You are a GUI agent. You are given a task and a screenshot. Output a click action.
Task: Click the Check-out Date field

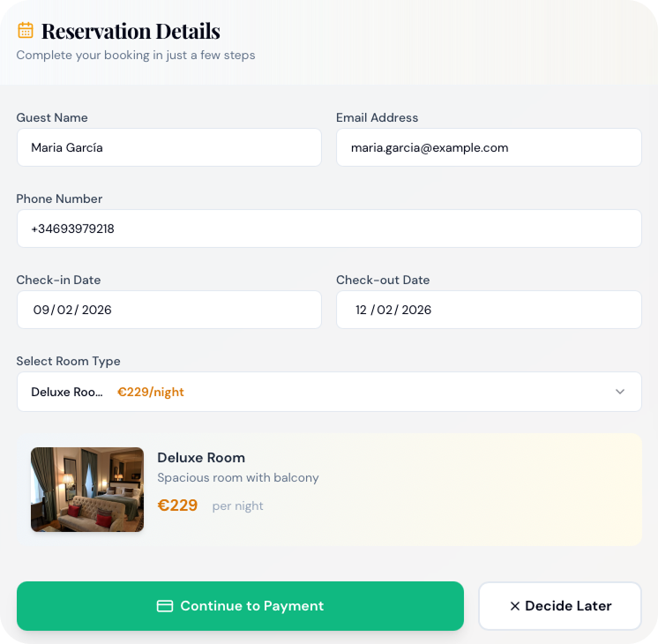(488, 310)
